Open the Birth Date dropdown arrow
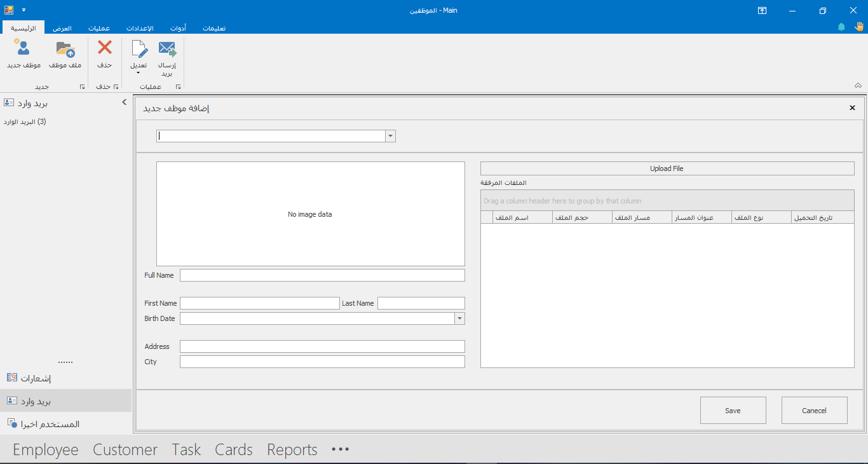This screenshot has width=868, height=464. tap(459, 318)
